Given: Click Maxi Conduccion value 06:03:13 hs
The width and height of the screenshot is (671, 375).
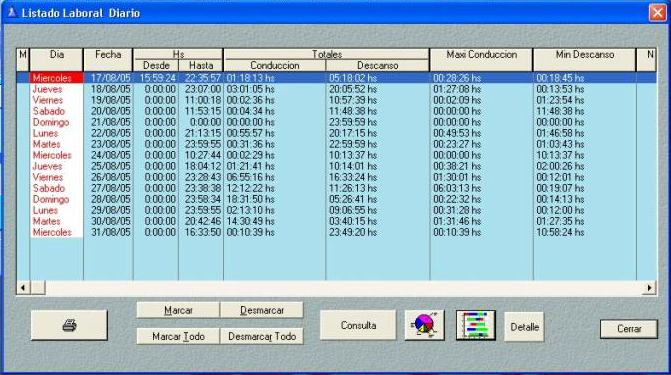Looking at the screenshot, I should [x=457, y=188].
